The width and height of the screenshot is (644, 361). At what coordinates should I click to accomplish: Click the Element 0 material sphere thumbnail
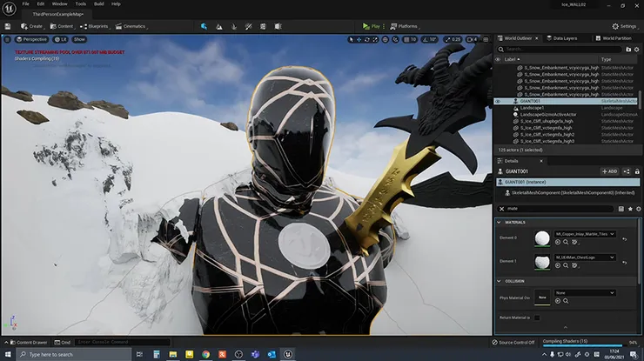tap(541, 238)
